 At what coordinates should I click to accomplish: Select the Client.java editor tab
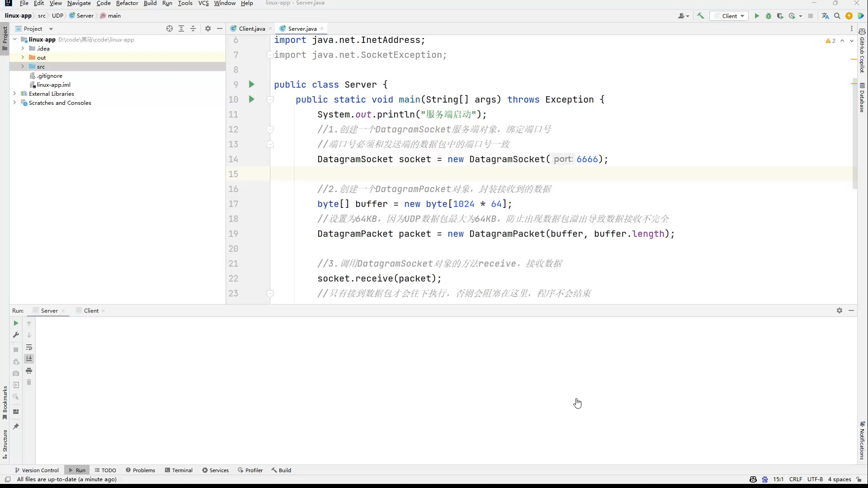coord(251,28)
